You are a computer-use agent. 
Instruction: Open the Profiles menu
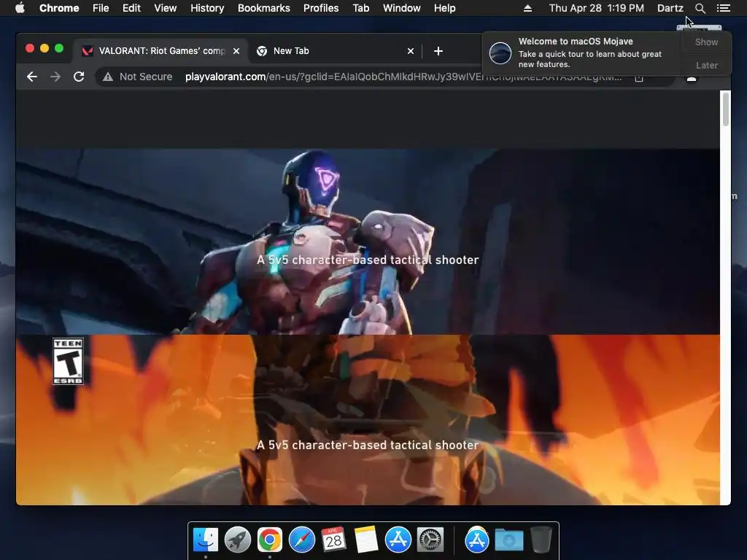321,8
